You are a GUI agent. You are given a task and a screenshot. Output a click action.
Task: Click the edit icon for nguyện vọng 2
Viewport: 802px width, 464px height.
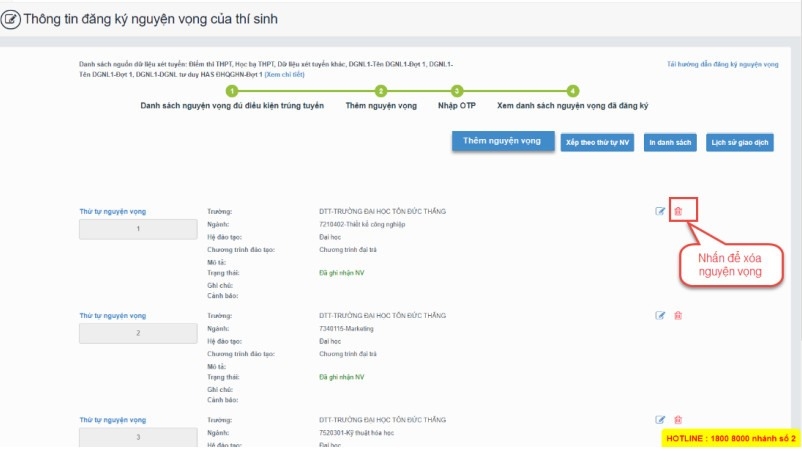pyautogui.click(x=660, y=315)
